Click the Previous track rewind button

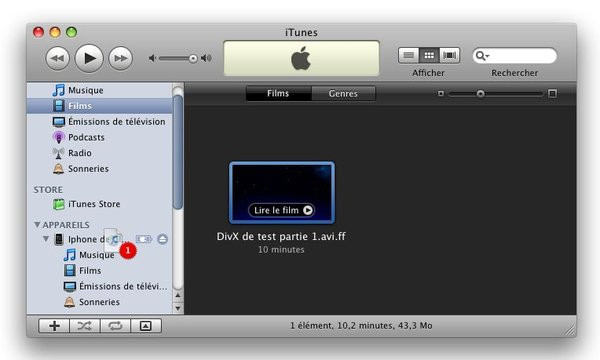click(x=57, y=59)
